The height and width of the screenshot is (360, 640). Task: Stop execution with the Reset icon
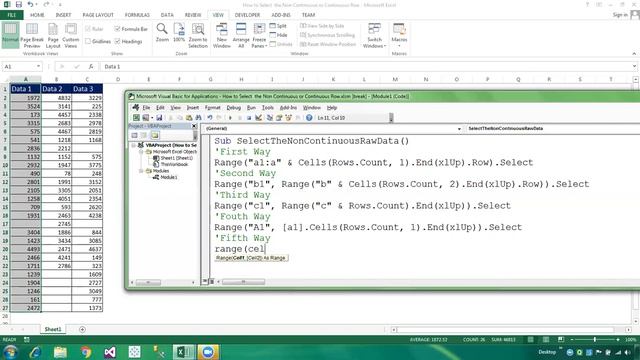coord(249,118)
